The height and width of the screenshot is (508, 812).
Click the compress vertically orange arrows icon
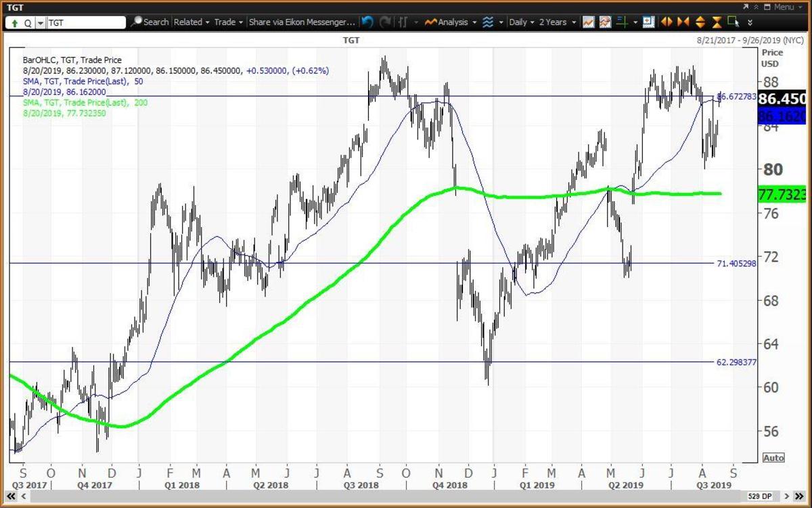717,22
